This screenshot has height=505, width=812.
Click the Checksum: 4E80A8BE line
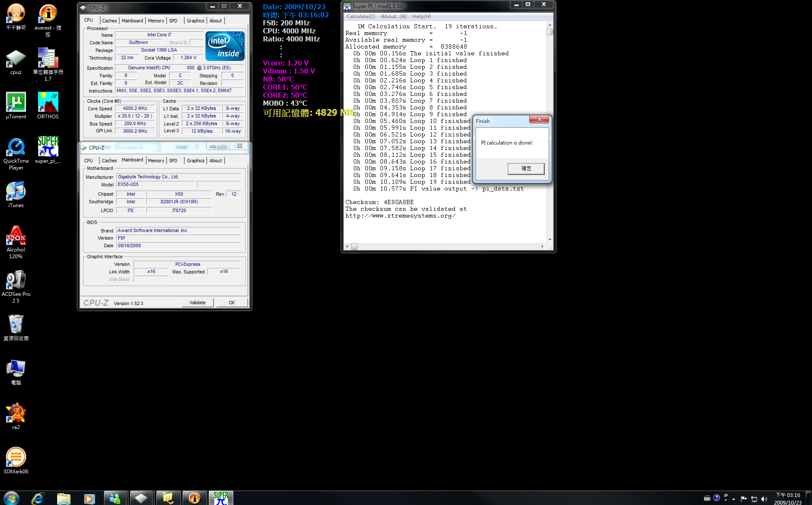click(x=380, y=202)
